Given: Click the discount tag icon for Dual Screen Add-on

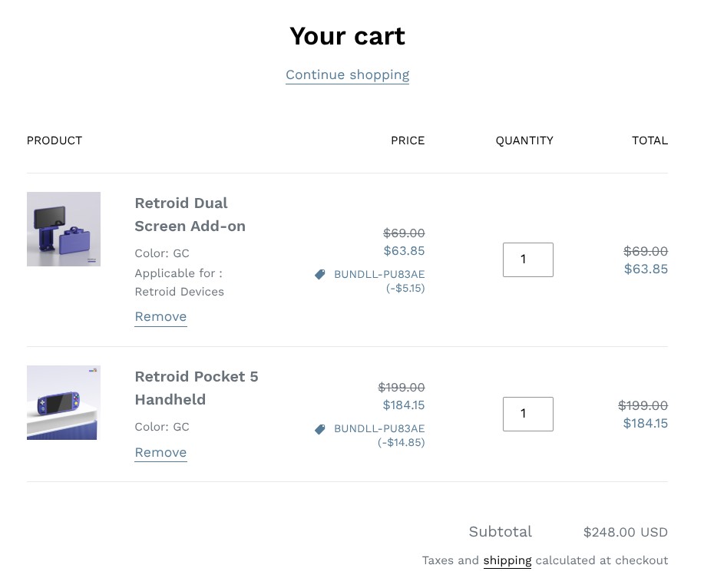Looking at the screenshot, I should 320,274.
